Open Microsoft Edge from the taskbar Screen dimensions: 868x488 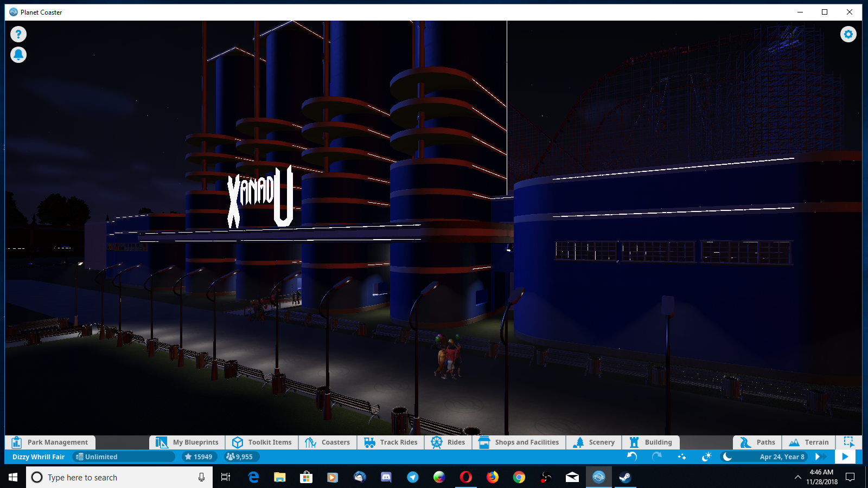click(x=253, y=477)
